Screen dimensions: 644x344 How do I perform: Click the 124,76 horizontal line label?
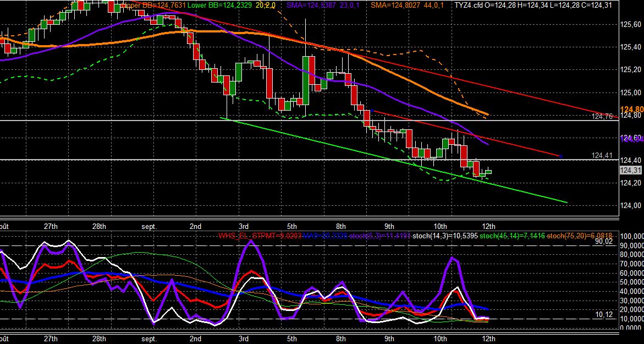(x=602, y=117)
